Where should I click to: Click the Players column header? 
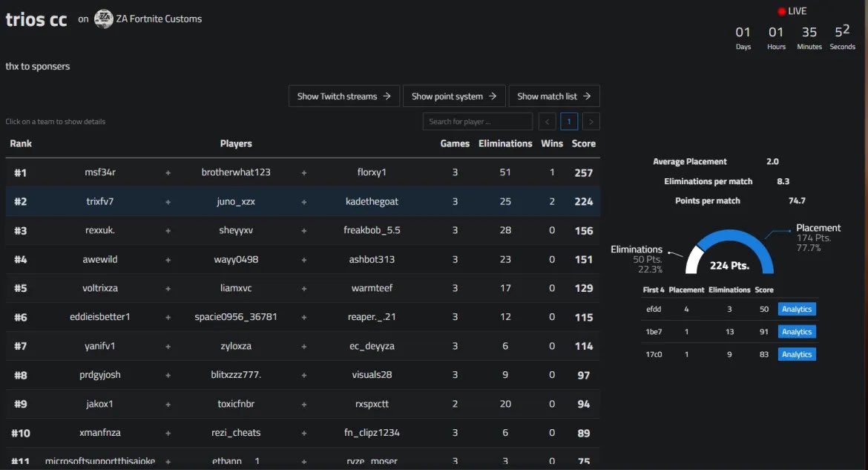pos(236,143)
